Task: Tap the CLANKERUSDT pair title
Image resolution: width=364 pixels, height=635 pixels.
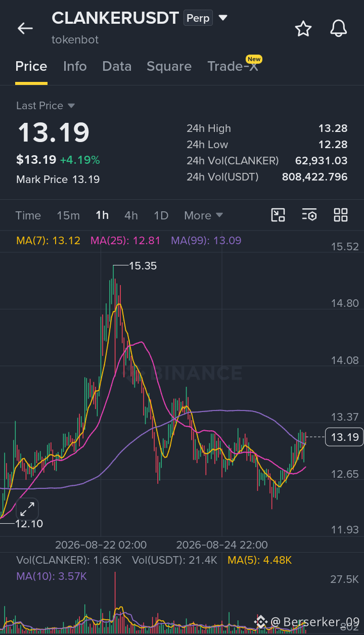Action: [x=115, y=18]
